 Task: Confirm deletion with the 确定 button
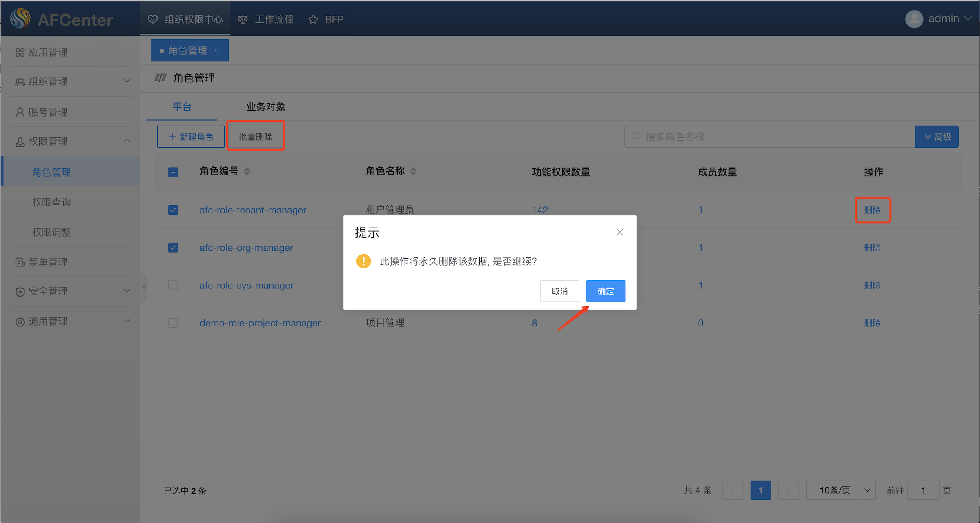pos(605,291)
